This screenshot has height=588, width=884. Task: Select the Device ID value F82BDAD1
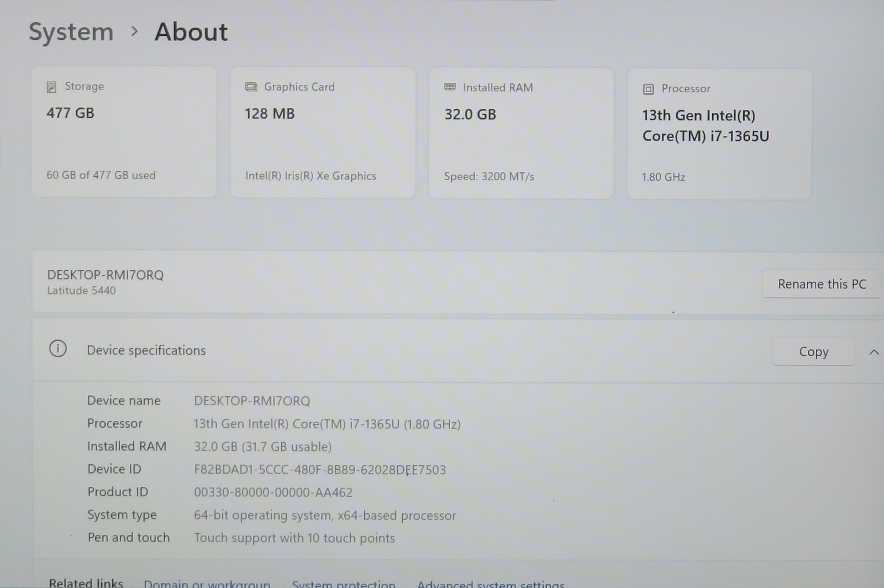320,470
